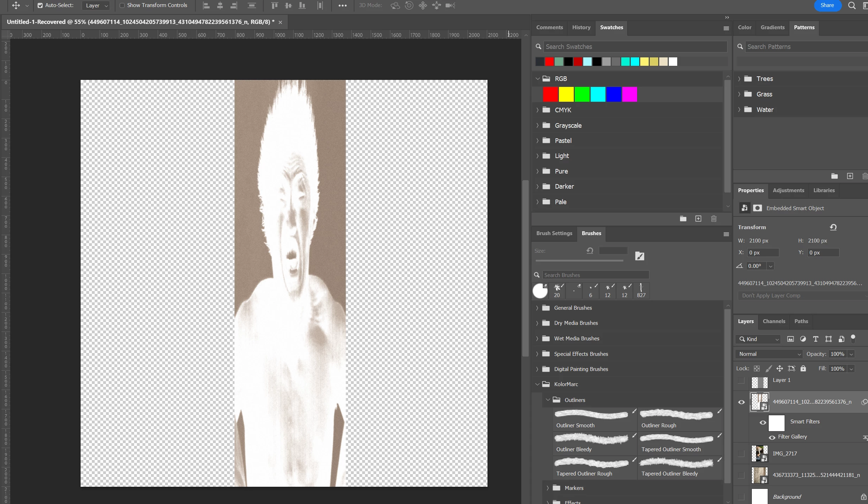This screenshot has height=504, width=868.
Task: Click the blue Share button
Action: coord(827,5)
